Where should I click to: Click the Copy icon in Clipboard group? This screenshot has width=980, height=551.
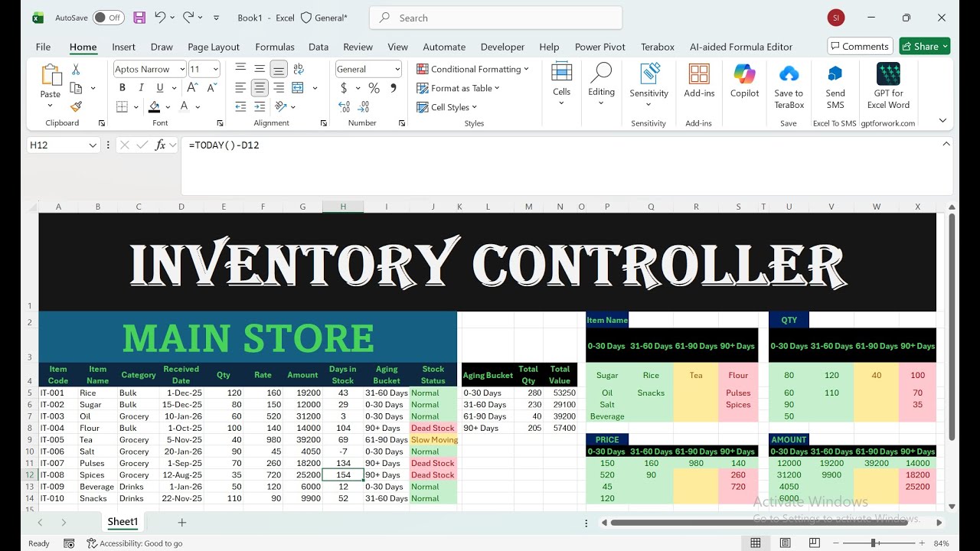[76, 88]
